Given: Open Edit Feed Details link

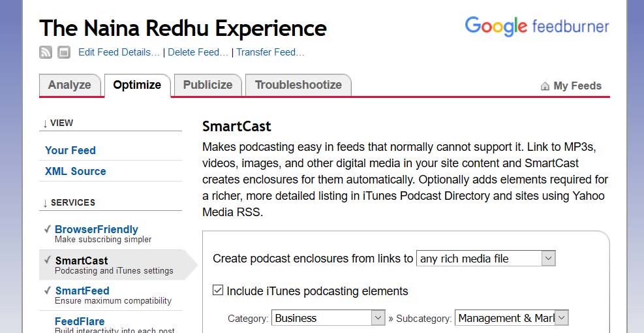Looking at the screenshot, I should (x=119, y=52).
